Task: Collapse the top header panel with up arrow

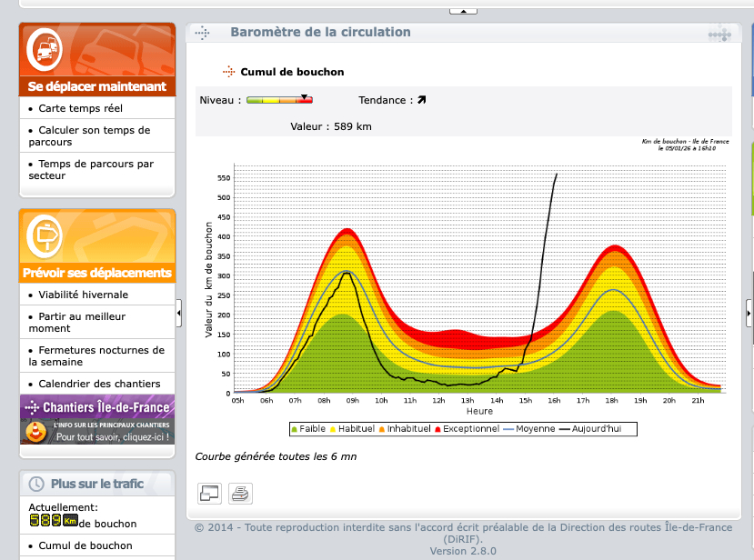Action: tap(463, 11)
